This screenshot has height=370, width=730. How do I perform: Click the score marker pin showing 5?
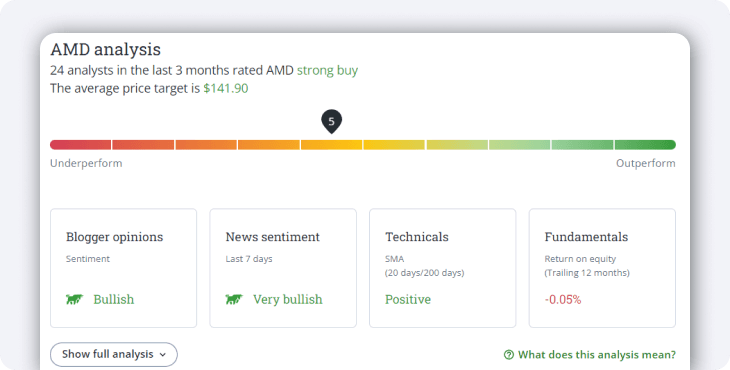click(x=331, y=122)
